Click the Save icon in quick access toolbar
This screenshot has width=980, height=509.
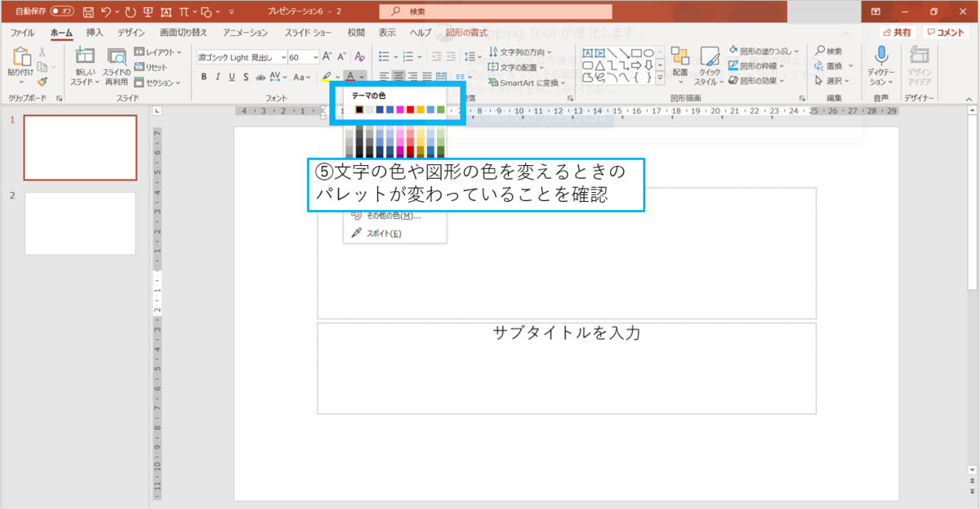87,12
